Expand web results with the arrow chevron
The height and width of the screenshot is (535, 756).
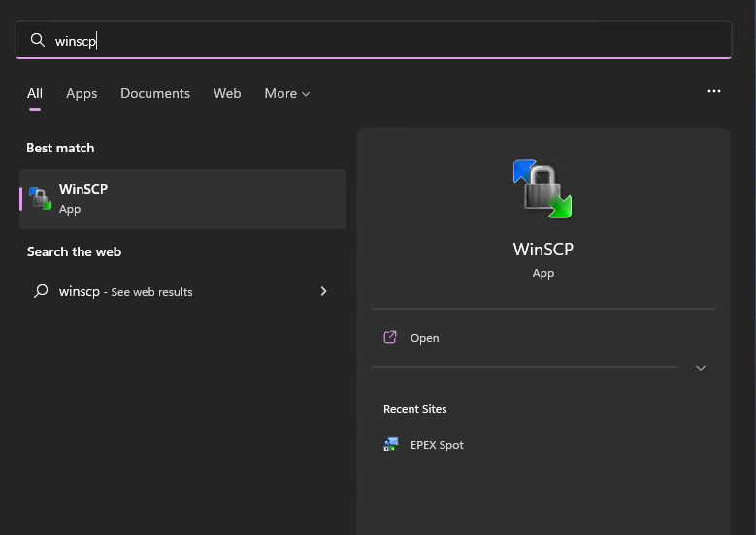tap(323, 291)
